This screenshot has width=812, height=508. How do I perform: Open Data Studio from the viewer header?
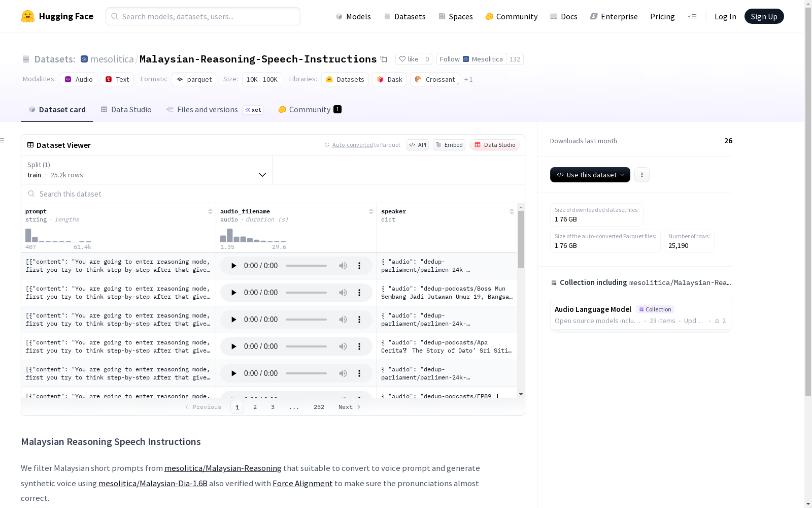[495, 145]
